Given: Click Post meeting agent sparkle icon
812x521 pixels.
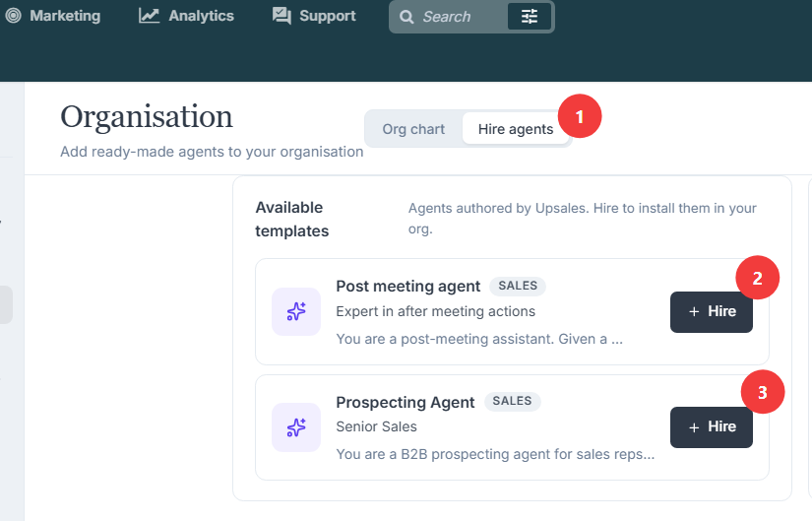Looking at the screenshot, I should 296,311.
